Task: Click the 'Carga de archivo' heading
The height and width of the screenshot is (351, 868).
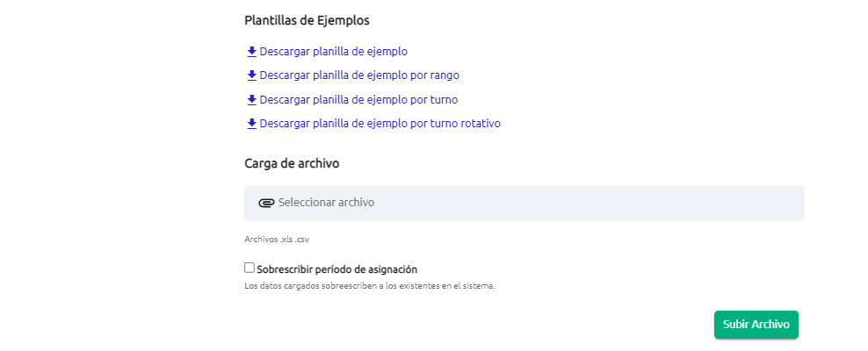Action: [292, 163]
